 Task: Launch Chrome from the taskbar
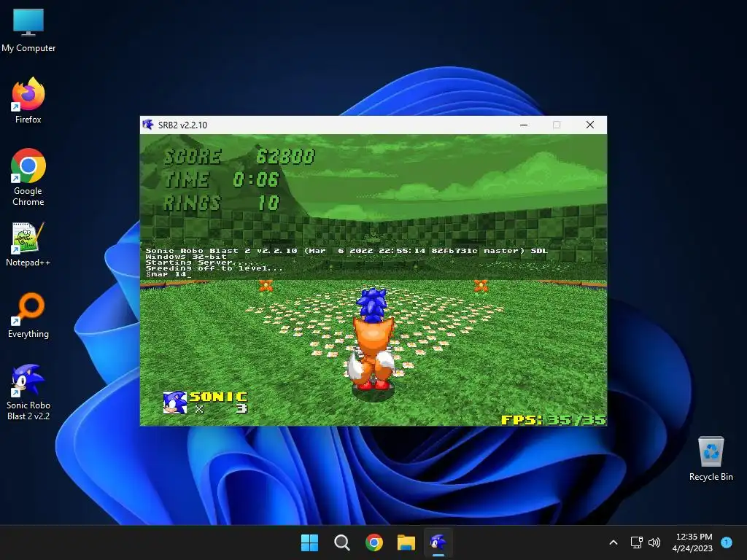point(374,542)
